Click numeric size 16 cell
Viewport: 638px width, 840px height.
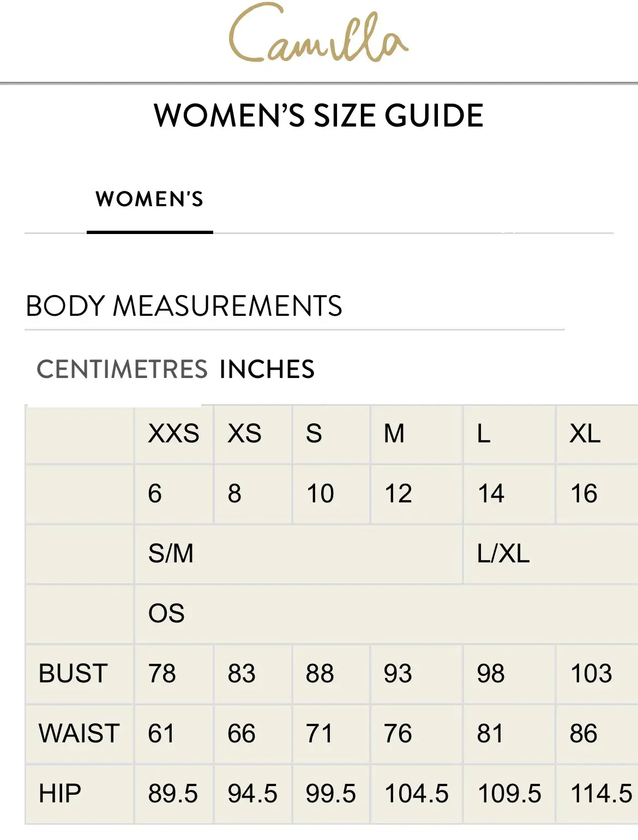[x=584, y=494]
